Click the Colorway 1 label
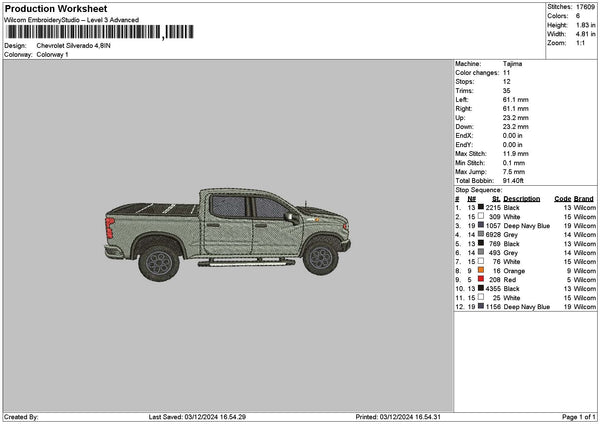The image size is (600, 424). coord(52,54)
